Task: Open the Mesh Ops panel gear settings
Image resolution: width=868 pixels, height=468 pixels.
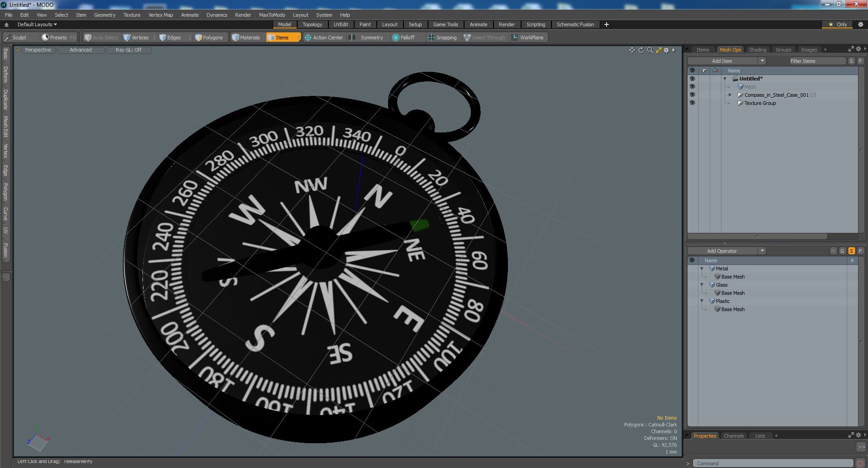Action: click(x=859, y=49)
